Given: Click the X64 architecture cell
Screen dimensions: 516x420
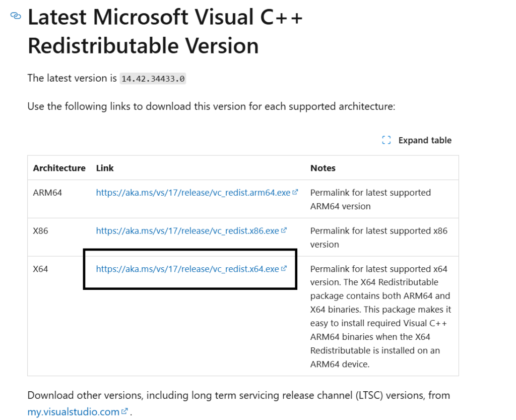Looking at the screenshot, I should point(40,269).
